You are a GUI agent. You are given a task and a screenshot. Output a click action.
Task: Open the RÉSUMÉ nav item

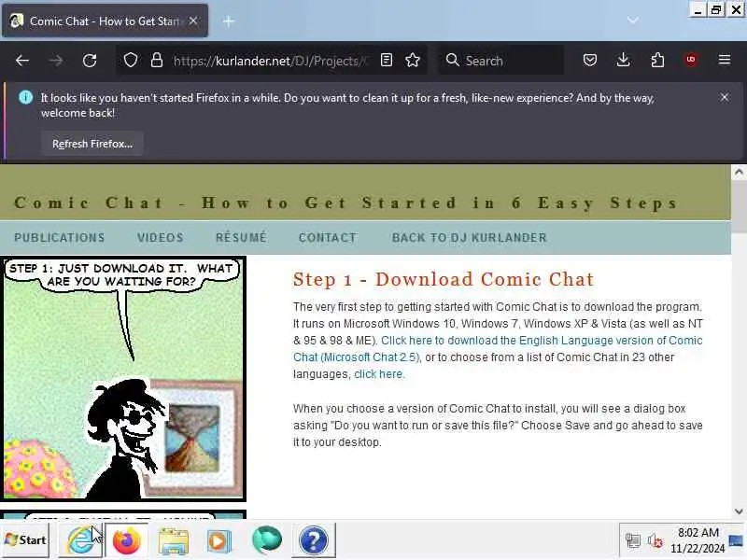point(241,237)
